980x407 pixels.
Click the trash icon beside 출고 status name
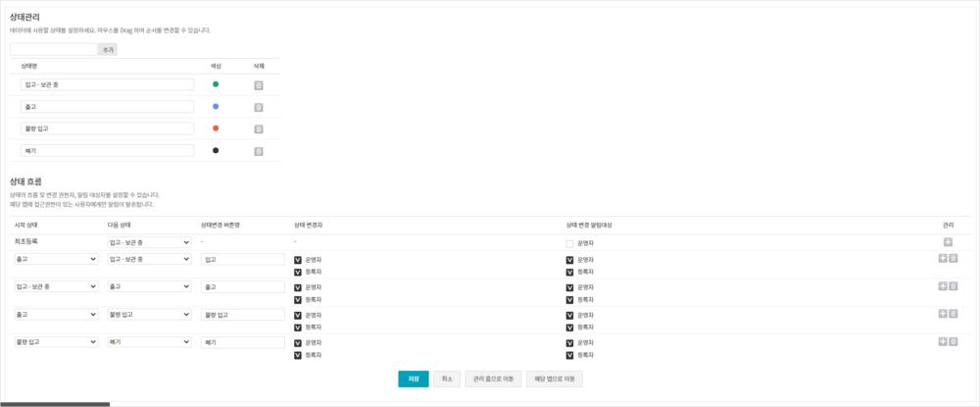tap(259, 107)
